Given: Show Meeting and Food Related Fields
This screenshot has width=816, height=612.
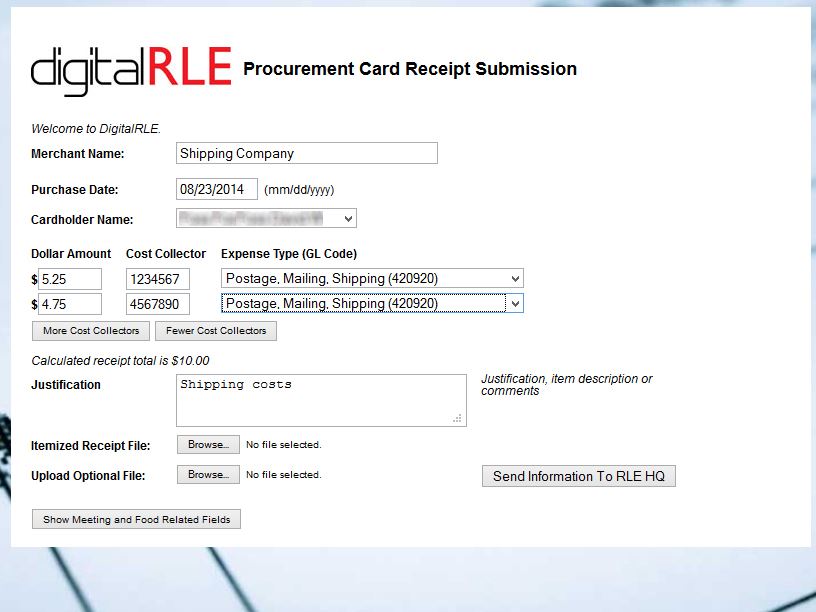Looking at the screenshot, I should click(x=137, y=520).
